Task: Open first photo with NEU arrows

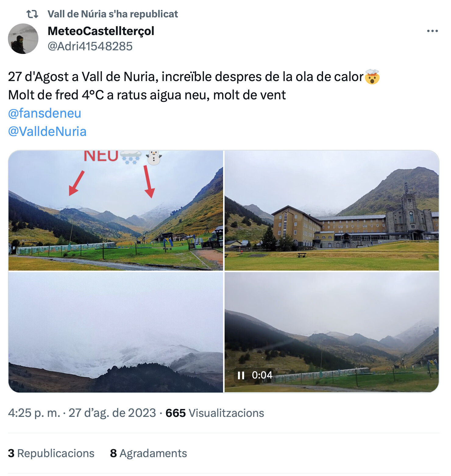Action: click(x=116, y=211)
